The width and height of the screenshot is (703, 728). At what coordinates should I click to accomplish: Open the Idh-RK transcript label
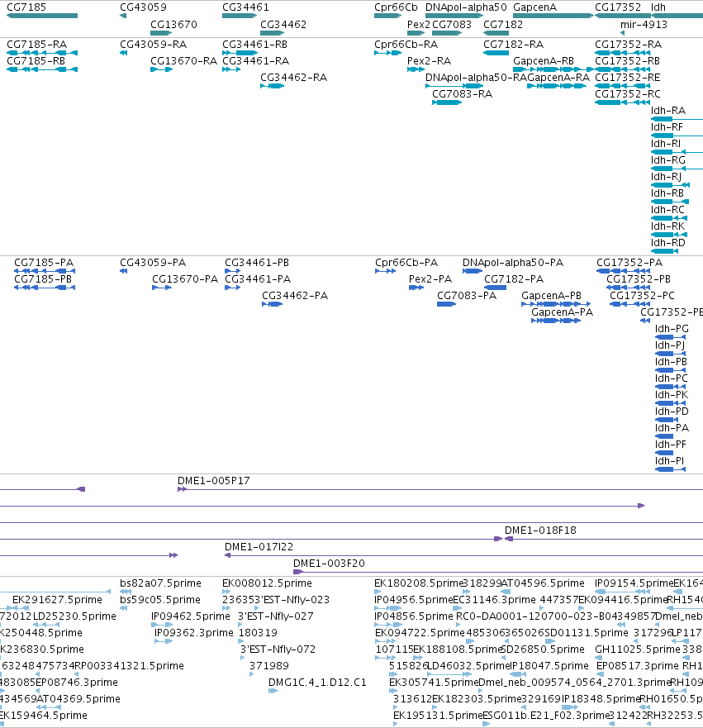pyautogui.click(x=667, y=226)
